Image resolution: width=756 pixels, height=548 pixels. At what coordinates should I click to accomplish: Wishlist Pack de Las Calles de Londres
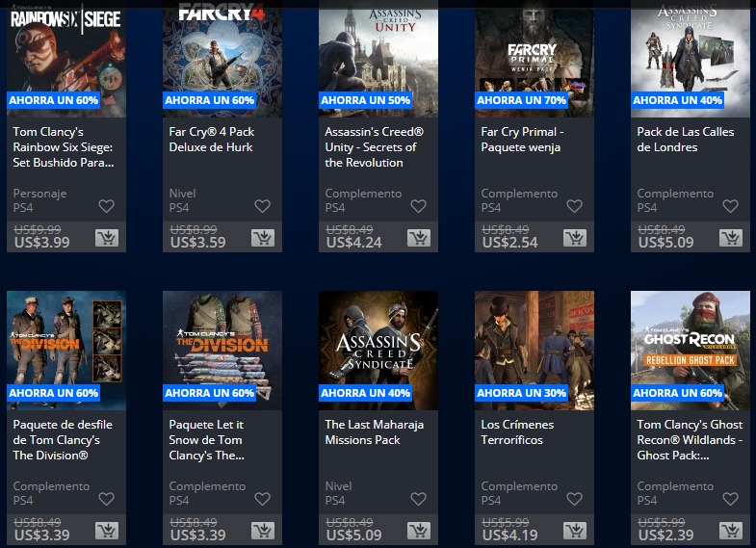click(730, 206)
